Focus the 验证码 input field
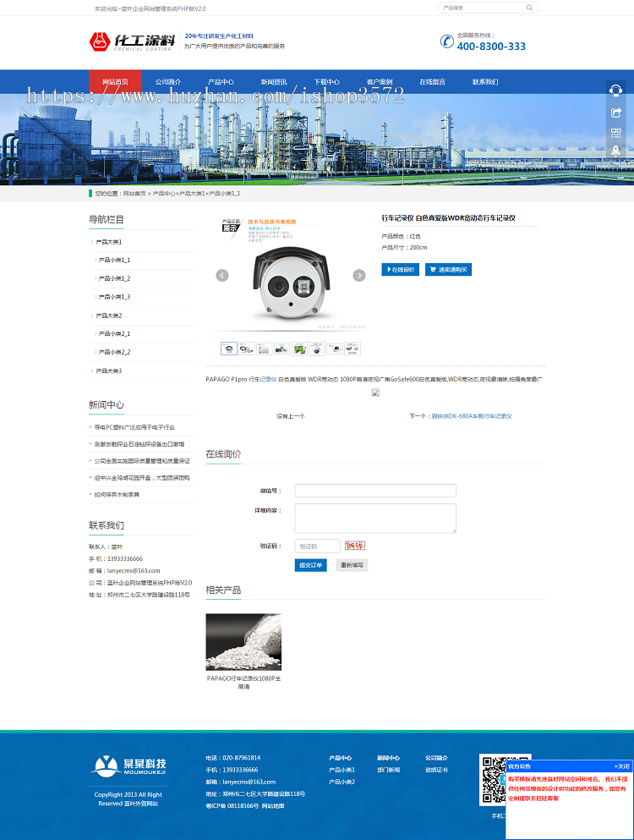Viewport: 634px width, 840px height. coord(318,546)
